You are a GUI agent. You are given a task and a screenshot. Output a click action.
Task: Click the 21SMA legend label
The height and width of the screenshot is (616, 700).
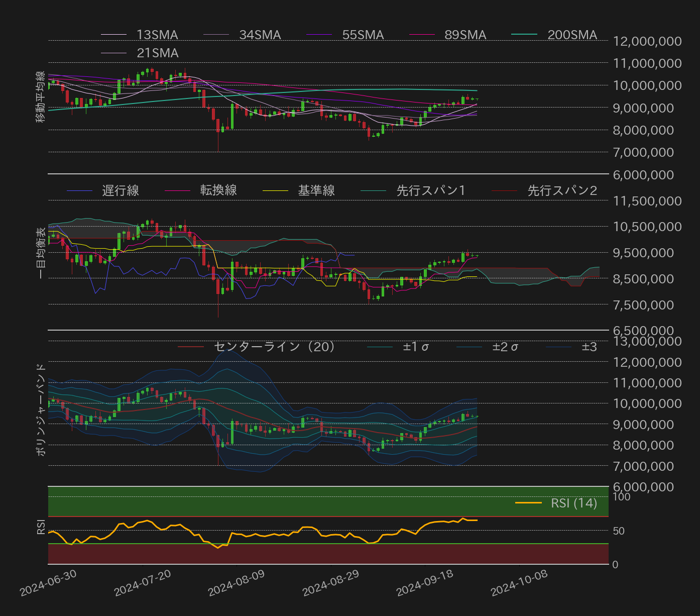(157, 53)
